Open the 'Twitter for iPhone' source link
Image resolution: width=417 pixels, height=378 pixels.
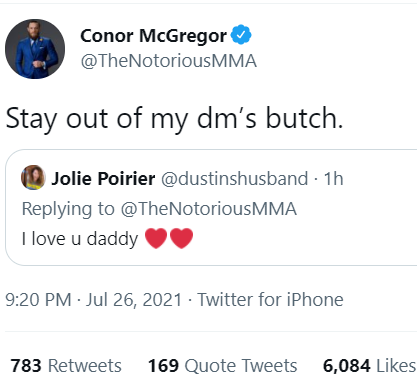tap(270, 299)
